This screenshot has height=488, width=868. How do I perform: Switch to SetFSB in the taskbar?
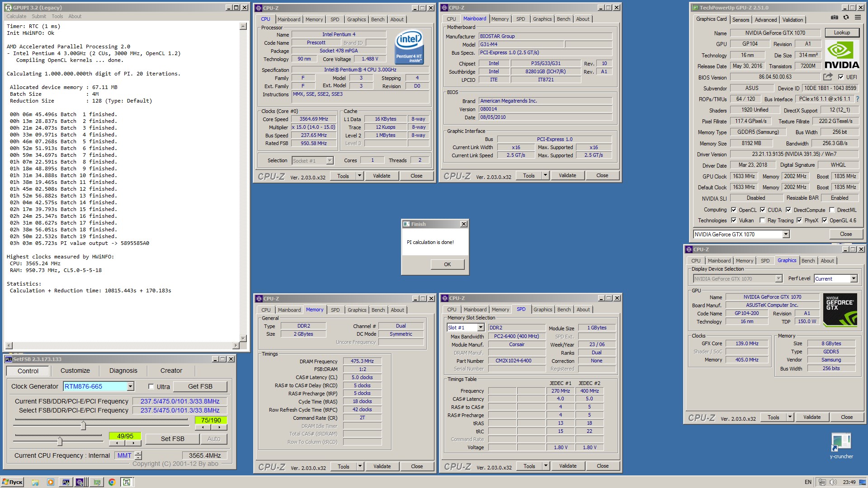[66, 482]
